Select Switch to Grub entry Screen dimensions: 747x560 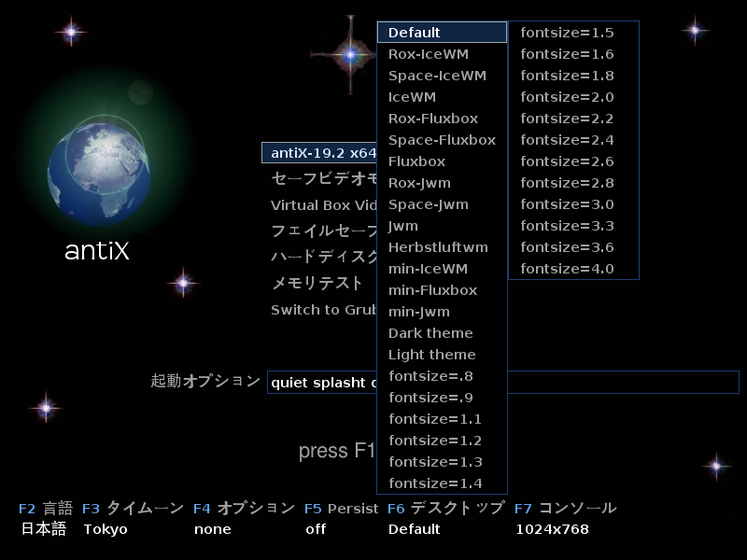pyautogui.click(x=324, y=310)
